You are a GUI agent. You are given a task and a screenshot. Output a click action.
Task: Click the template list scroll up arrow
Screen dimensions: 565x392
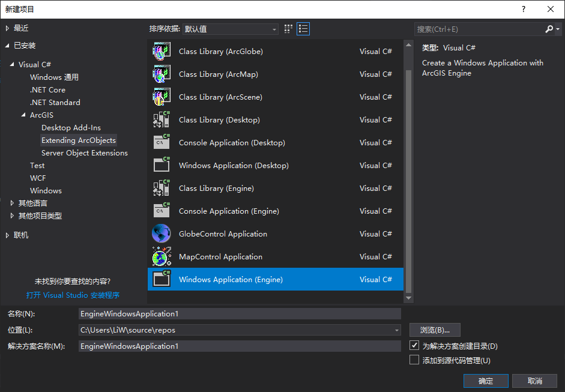408,45
